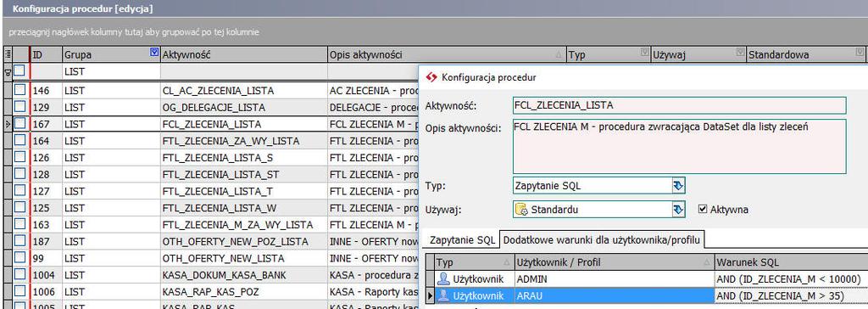
Task: Sort conditions grid by Typ header
Action: pos(475,261)
